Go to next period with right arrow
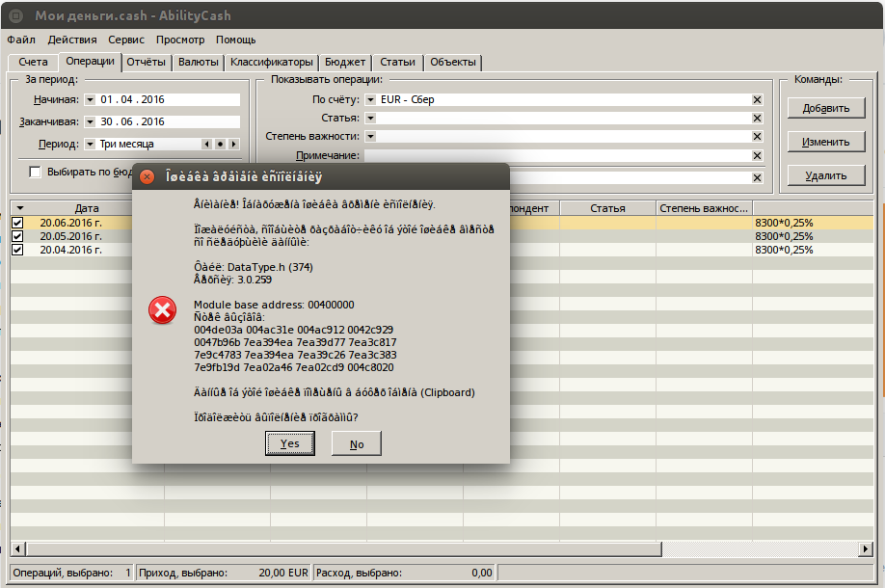885x588 pixels. point(232,145)
